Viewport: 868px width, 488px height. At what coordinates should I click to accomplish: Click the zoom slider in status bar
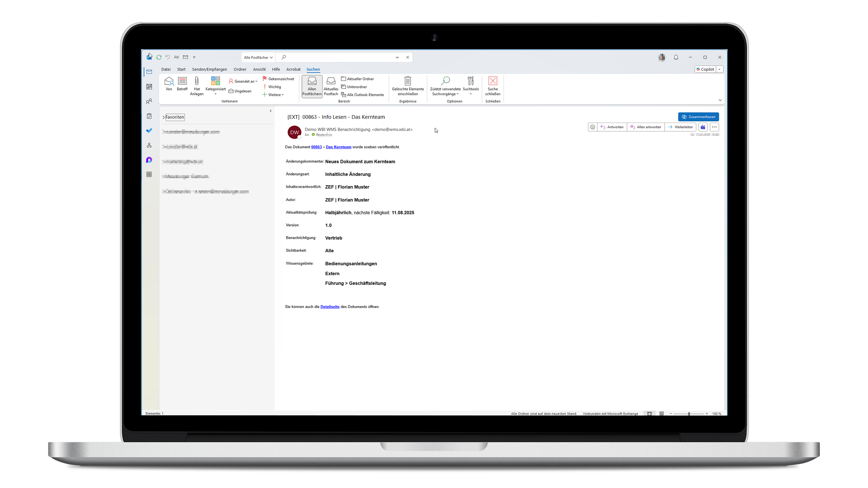click(689, 414)
